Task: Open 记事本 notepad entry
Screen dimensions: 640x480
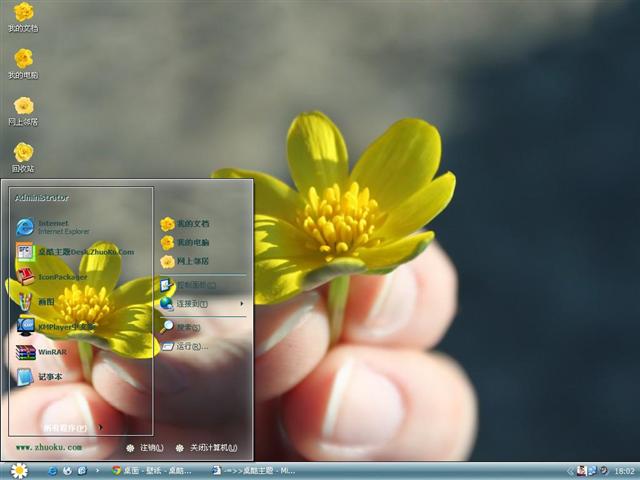Action: [39, 376]
